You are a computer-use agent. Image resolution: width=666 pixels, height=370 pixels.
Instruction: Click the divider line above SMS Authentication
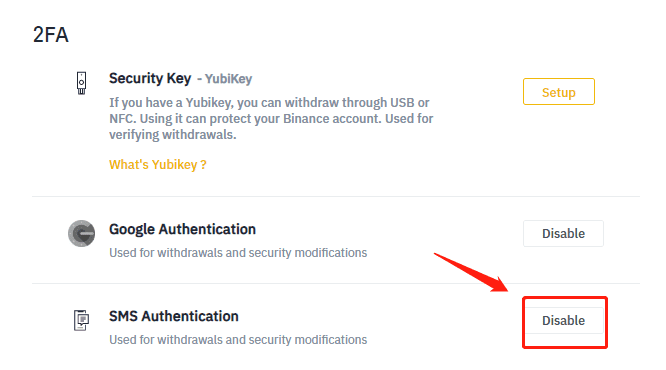coord(336,283)
